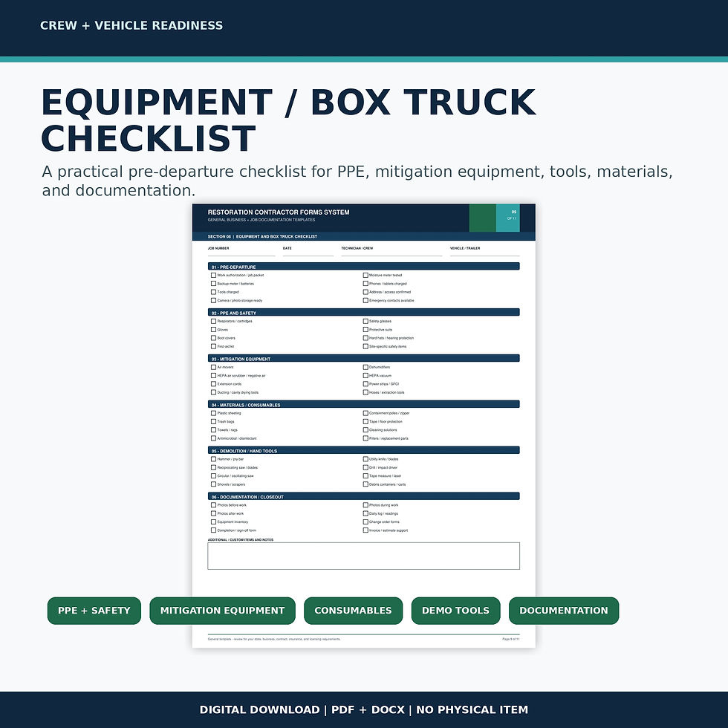The height and width of the screenshot is (728, 728).
Task: Tick Tape / floor protection checkbox
Action: click(365, 422)
